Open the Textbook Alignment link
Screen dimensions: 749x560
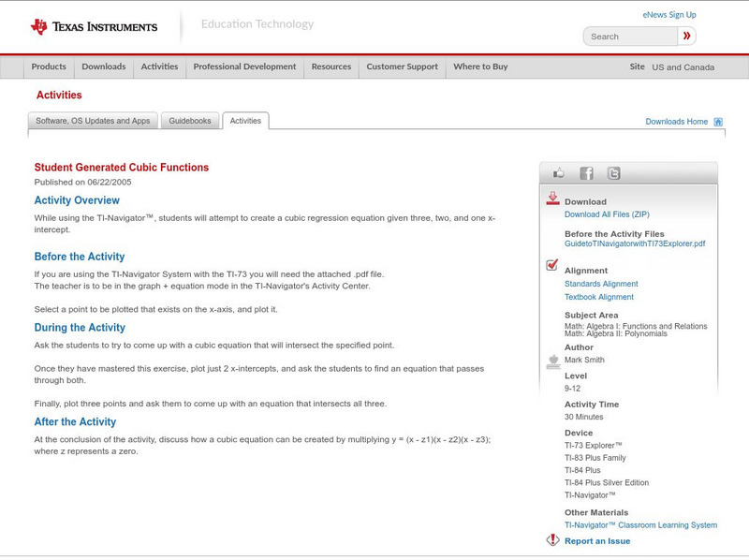click(599, 297)
